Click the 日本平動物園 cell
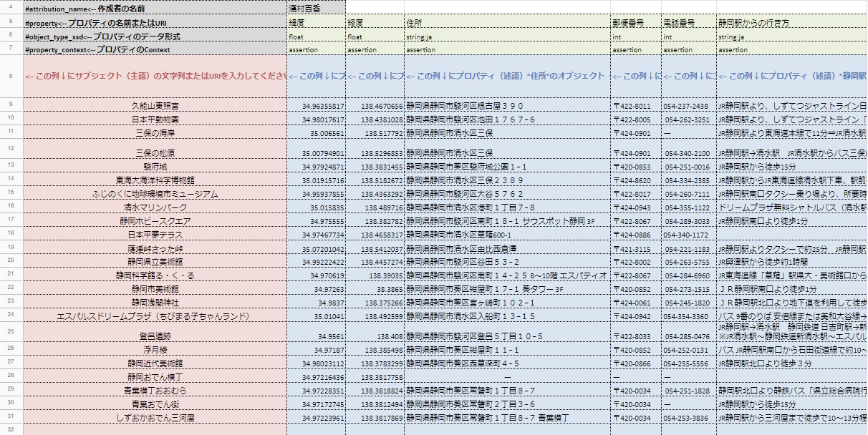Screen dimensions: 868x435 [x=155, y=119]
